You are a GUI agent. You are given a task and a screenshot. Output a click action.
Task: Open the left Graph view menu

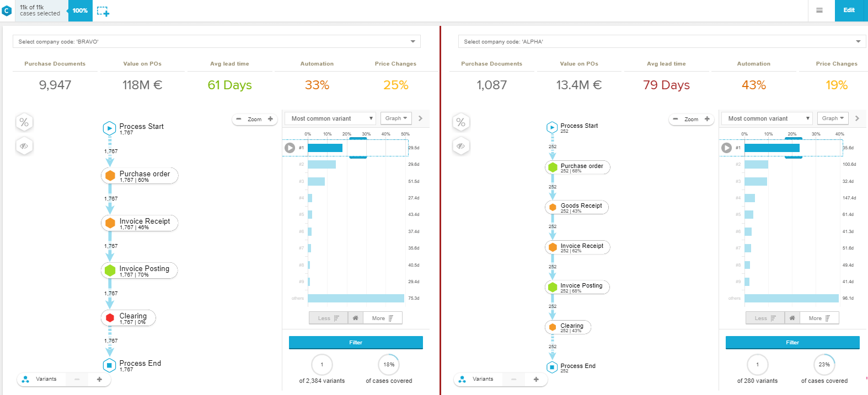[x=396, y=118]
